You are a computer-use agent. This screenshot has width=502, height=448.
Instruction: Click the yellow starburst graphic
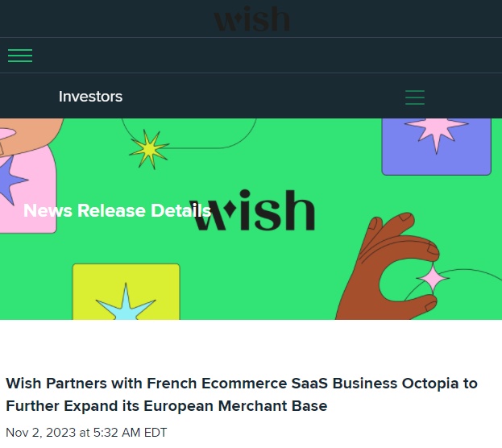point(148,149)
